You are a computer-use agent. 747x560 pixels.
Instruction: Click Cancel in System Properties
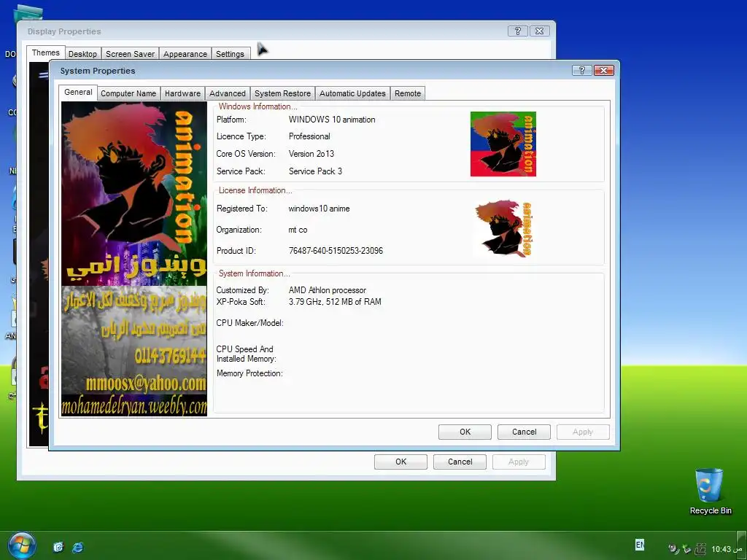[524, 432]
